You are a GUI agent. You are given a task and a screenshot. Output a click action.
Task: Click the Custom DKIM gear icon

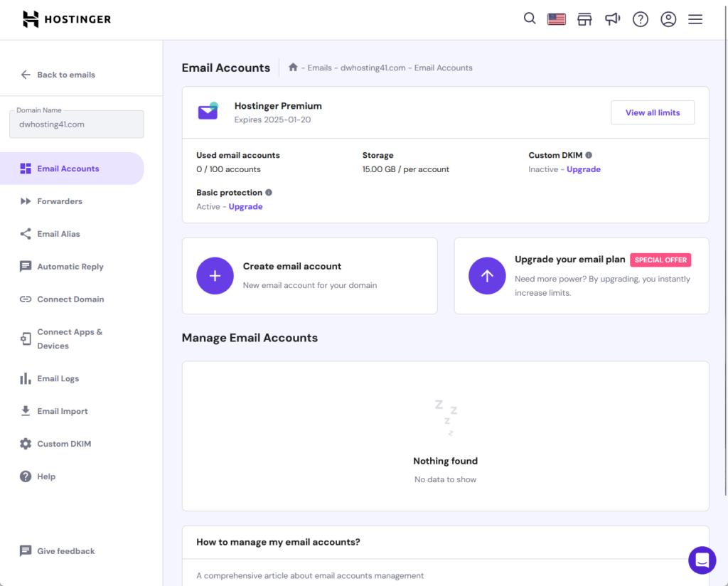[x=26, y=444]
